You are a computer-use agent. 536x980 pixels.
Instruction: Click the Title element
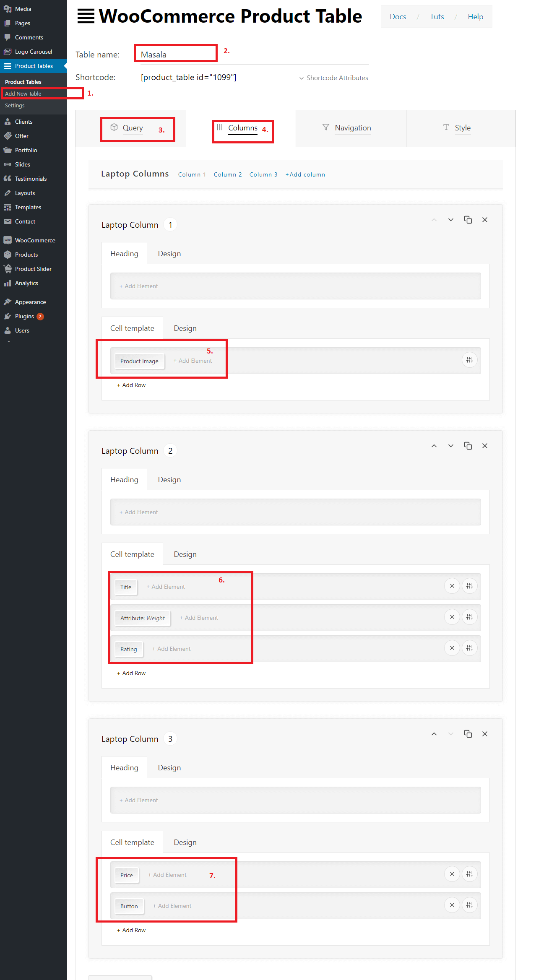126,587
